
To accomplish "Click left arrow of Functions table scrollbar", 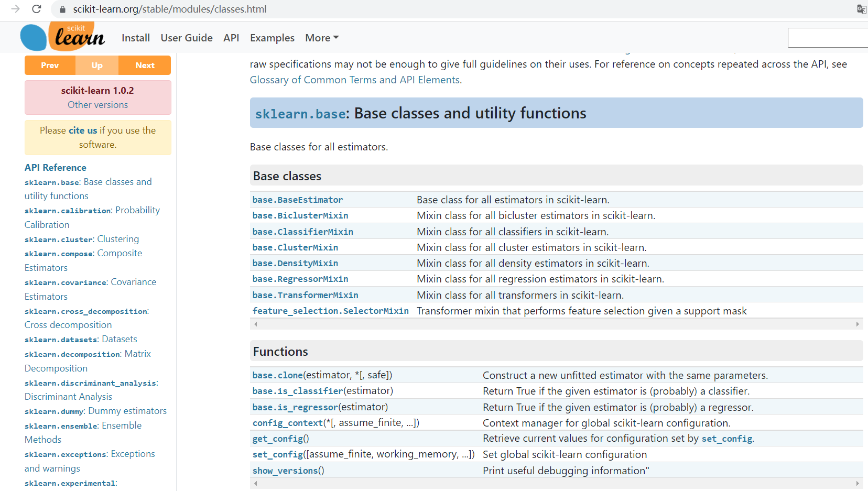I will [256, 484].
